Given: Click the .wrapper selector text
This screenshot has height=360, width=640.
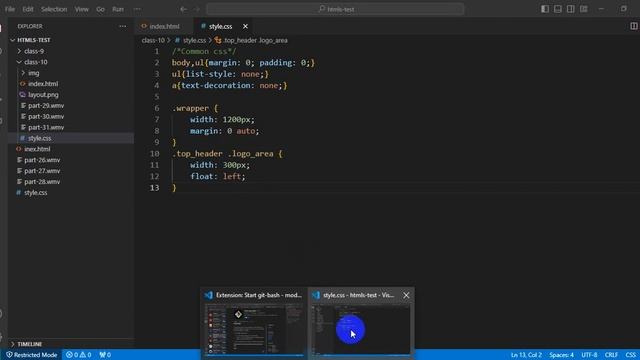Looking at the screenshot, I should pos(190,108).
